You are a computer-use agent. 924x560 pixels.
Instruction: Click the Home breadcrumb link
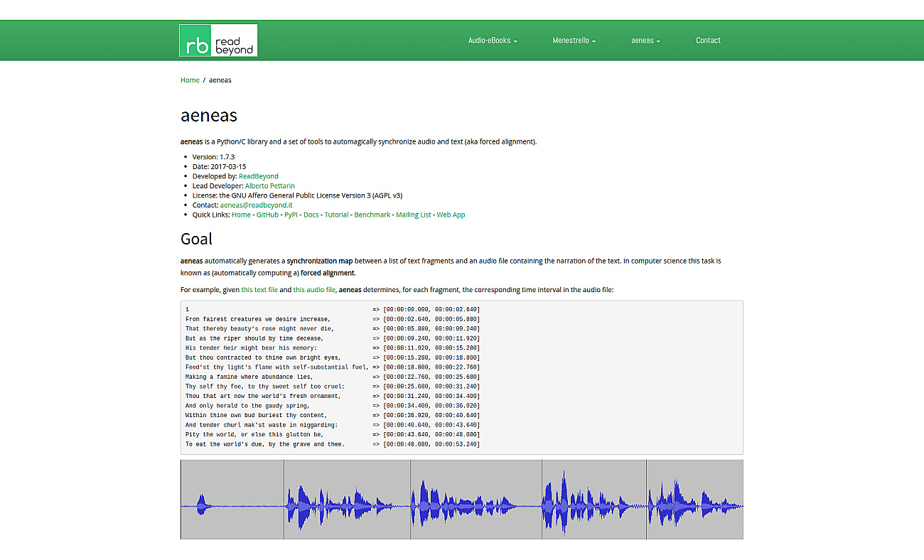pyautogui.click(x=190, y=80)
